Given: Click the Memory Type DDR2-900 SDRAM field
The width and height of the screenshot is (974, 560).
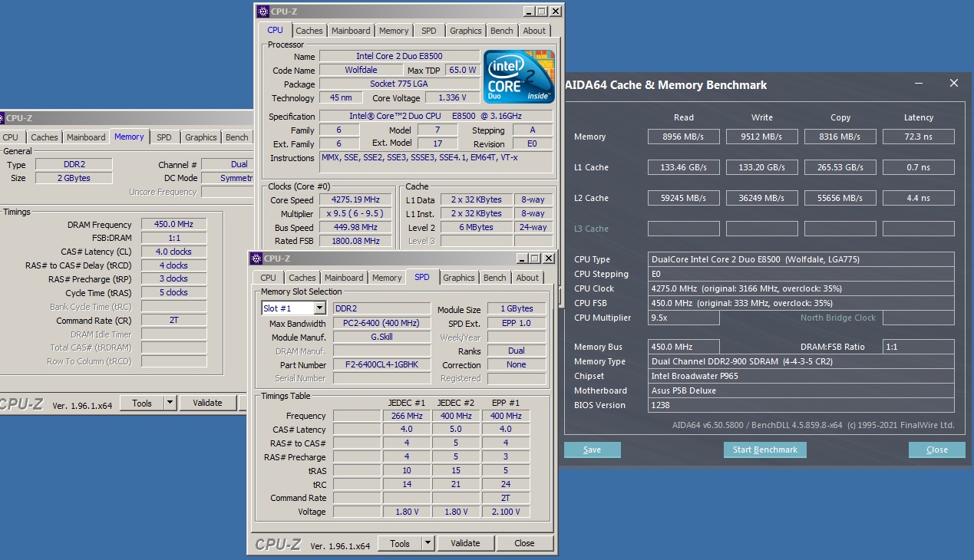Looking at the screenshot, I should click(x=801, y=361).
